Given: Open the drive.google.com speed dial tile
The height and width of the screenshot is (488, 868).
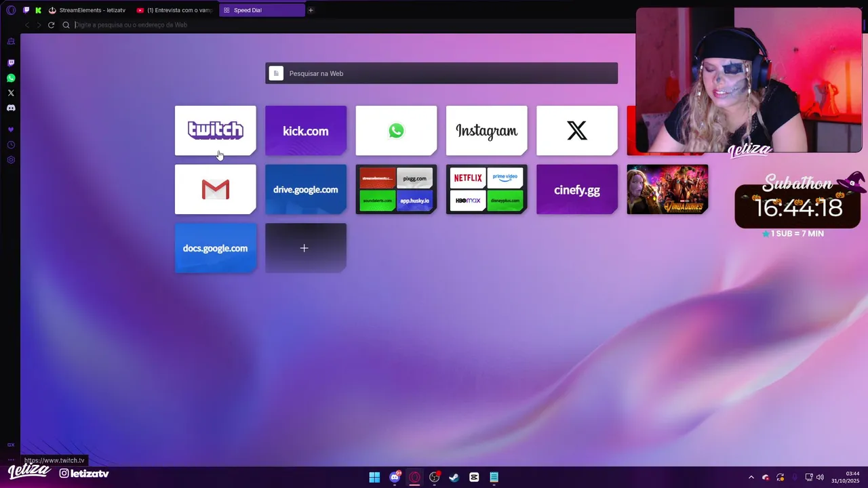Looking at the screenshot, I should 306,189.
